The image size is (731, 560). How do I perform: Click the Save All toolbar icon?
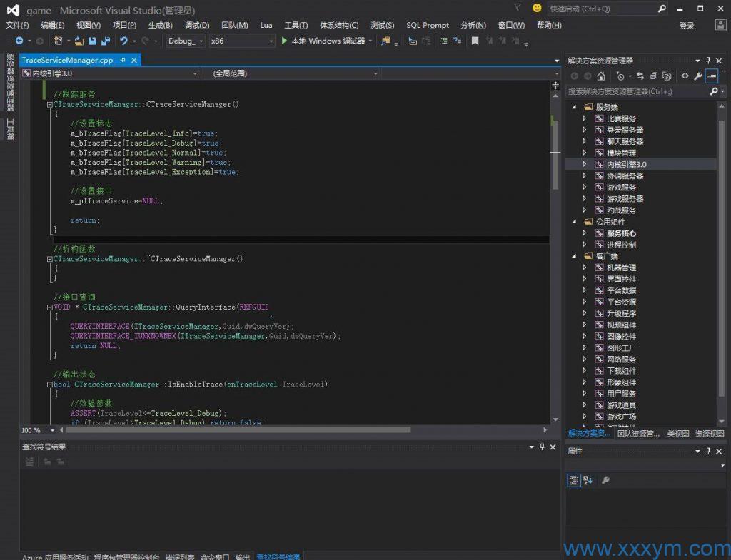point(106,41)
